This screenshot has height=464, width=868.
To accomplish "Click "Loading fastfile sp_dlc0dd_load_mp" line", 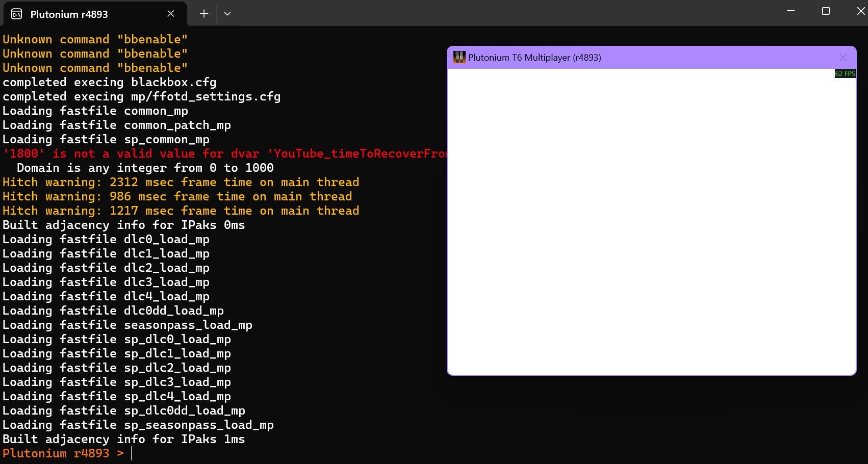I will [x=123, y=410].
